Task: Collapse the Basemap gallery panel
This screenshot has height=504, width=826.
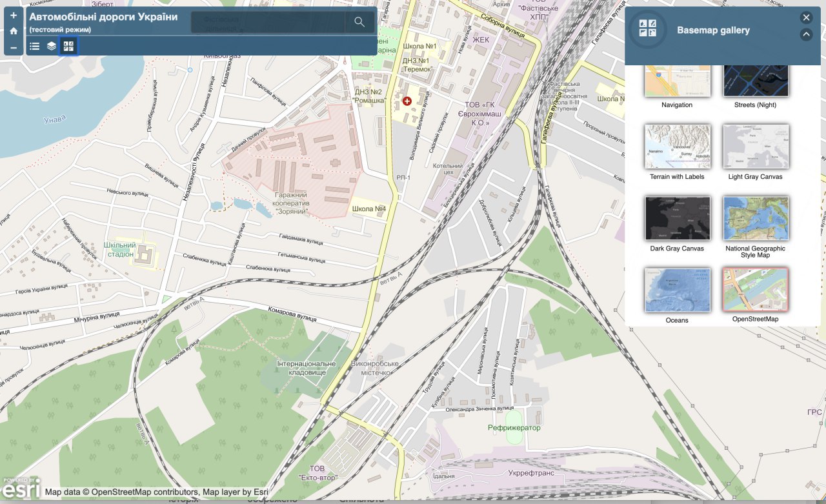Action: click(x=806, y=35)
